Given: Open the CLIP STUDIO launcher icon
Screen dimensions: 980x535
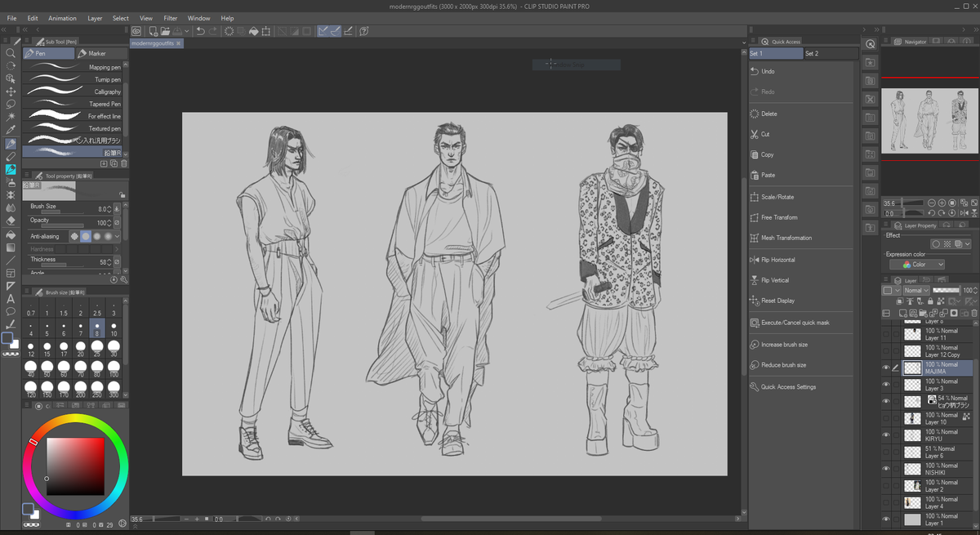Looking at the screenshot, I should [x=137, y=31].
